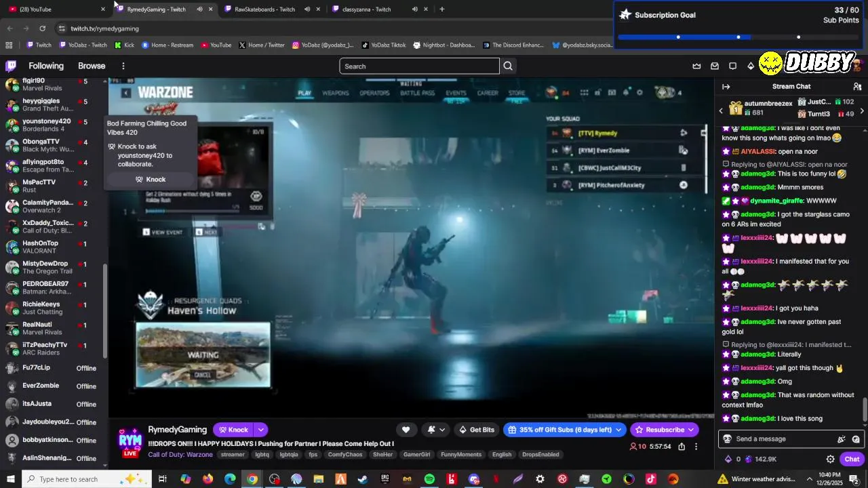Show previous gifter leaderboard entry
The width and height of the screenshot is (868, 488).
click(721, 110)
